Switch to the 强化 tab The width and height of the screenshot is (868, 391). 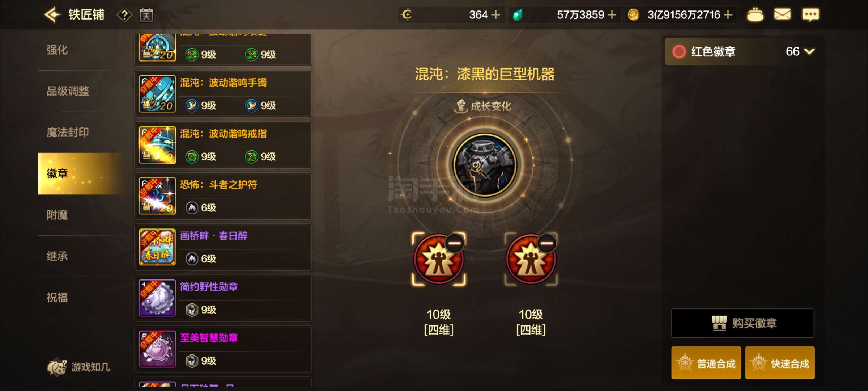pos(57,50)
